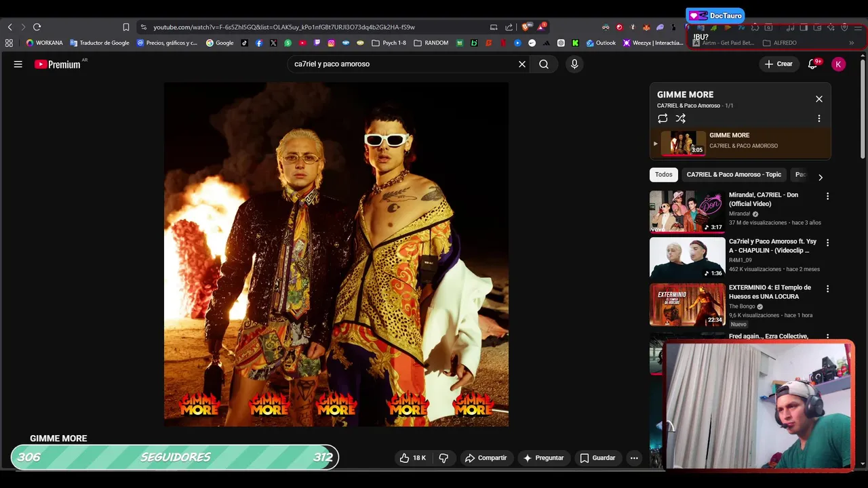Open the playlist panel three-dot menu
The image size is (868, 488).
click(x=819, y=119)
